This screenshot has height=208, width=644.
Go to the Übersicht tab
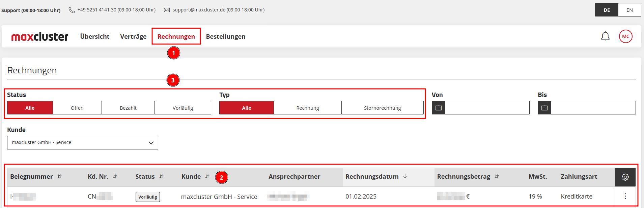point(95,36)
